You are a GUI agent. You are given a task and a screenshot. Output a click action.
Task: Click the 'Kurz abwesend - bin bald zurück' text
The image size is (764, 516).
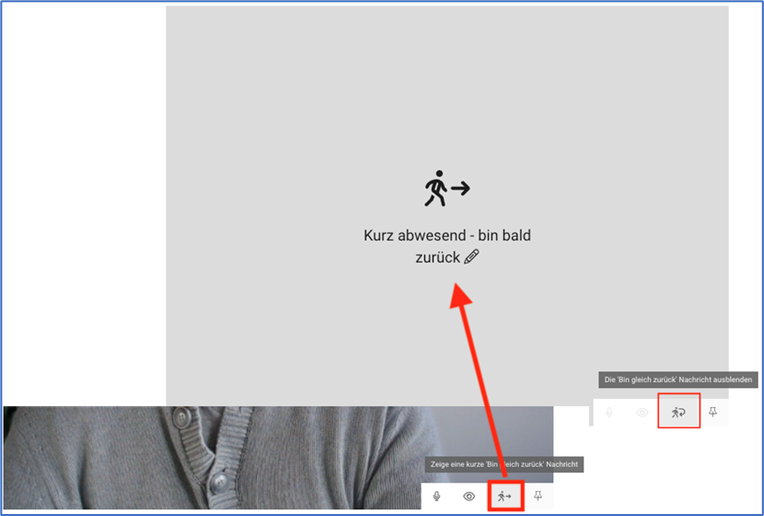(x=447, y=236)
